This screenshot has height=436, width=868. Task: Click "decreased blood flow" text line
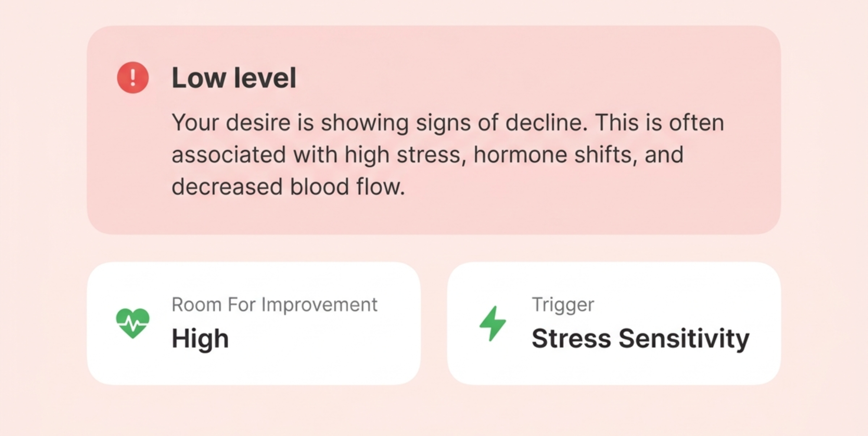pos(288,187)
